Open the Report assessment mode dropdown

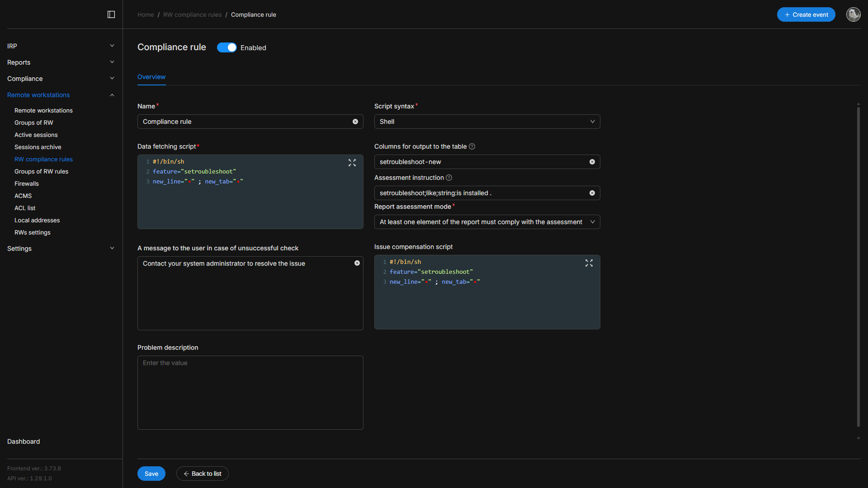coord(487,222)
